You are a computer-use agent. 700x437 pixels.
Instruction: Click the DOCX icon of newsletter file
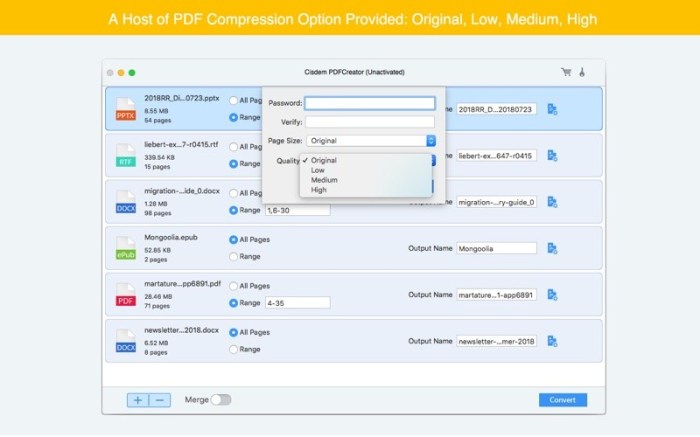(x=125, y=341)
